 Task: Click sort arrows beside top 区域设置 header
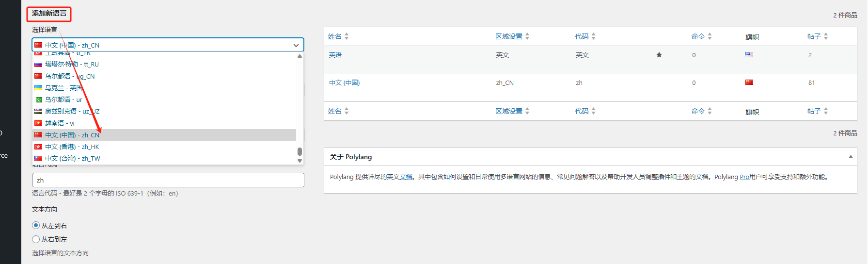[x=527, y=36]
